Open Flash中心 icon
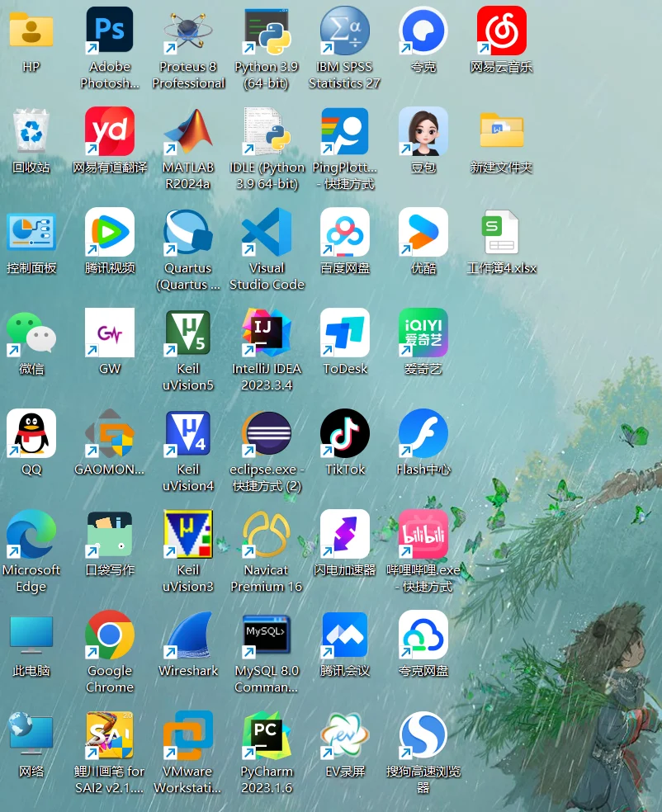The image size is (662, 812). [x=423, y=433]
